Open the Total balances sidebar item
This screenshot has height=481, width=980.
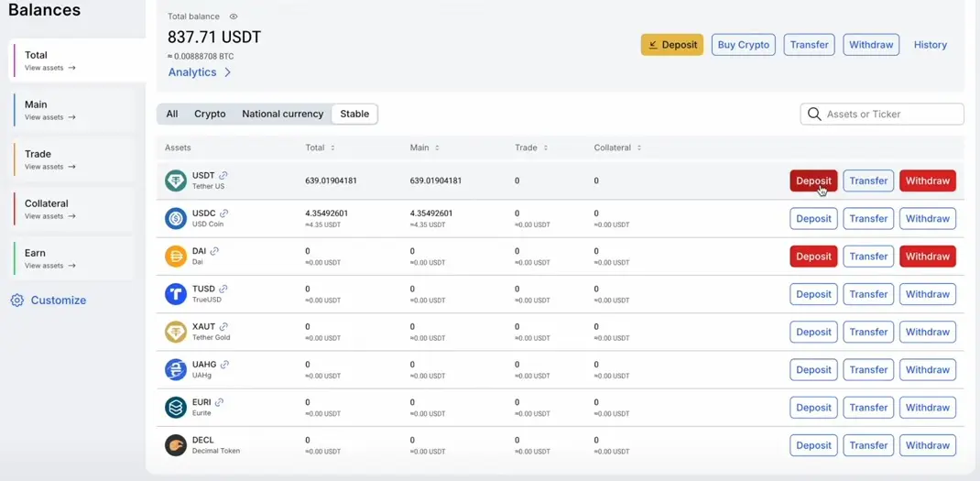click(x=77, y=60)
